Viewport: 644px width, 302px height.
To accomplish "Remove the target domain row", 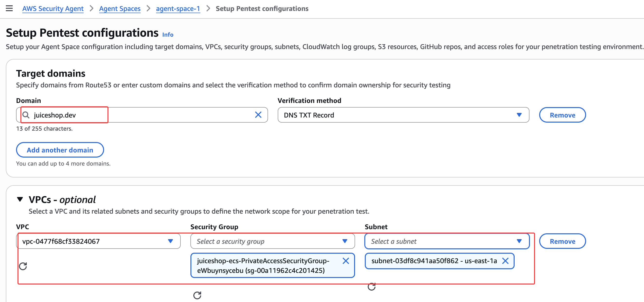I will [x=562, y=115].
